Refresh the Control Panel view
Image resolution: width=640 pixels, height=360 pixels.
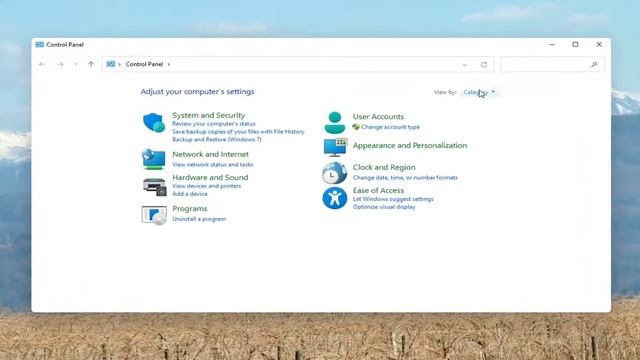[484, 64]
